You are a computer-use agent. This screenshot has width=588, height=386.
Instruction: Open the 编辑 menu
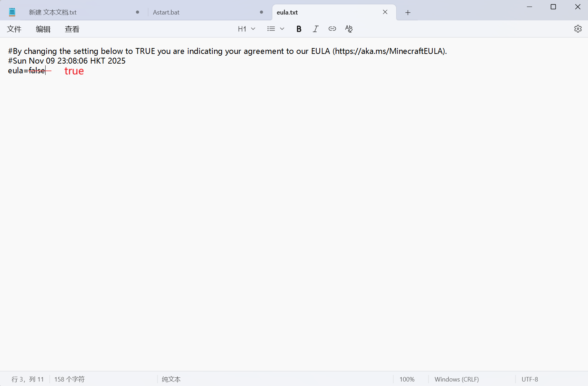pyautogui.click(x=43, y=29)
